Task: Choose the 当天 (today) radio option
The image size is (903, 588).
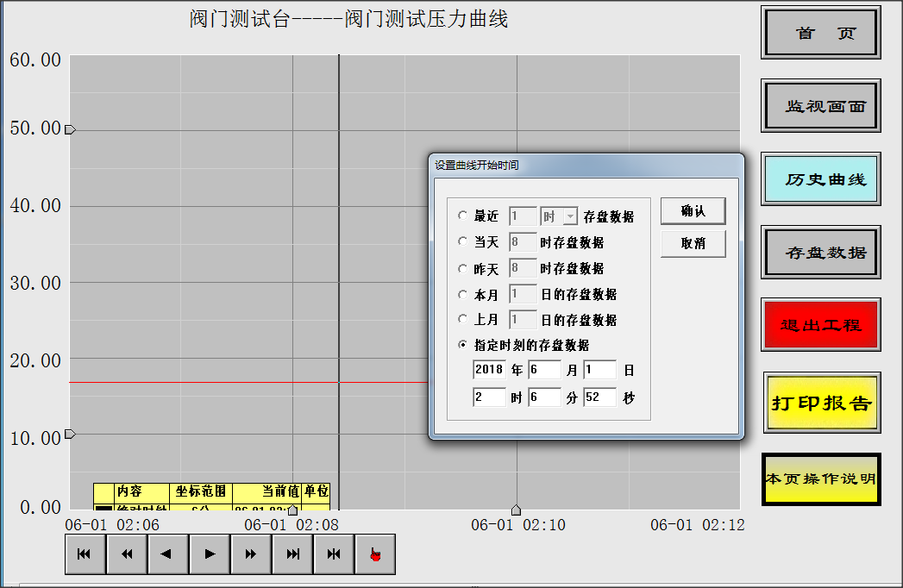Action: [x=463, y=242]
